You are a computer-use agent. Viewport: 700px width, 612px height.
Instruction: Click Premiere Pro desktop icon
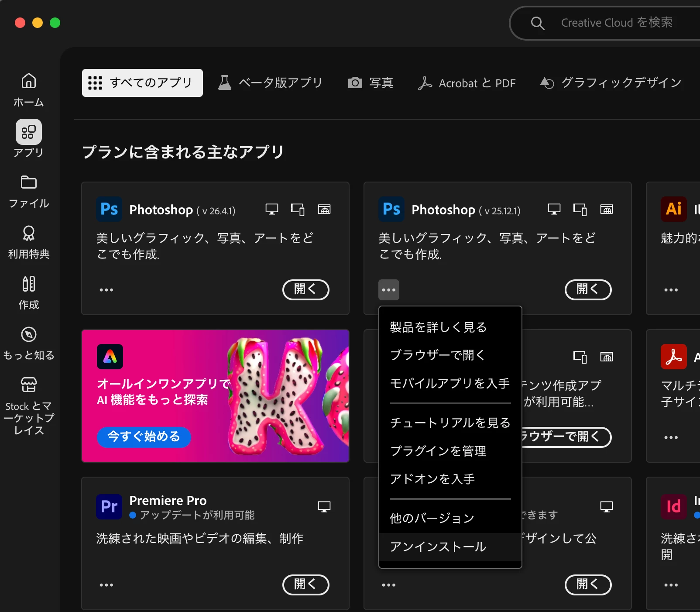click(x=324, y=506)
